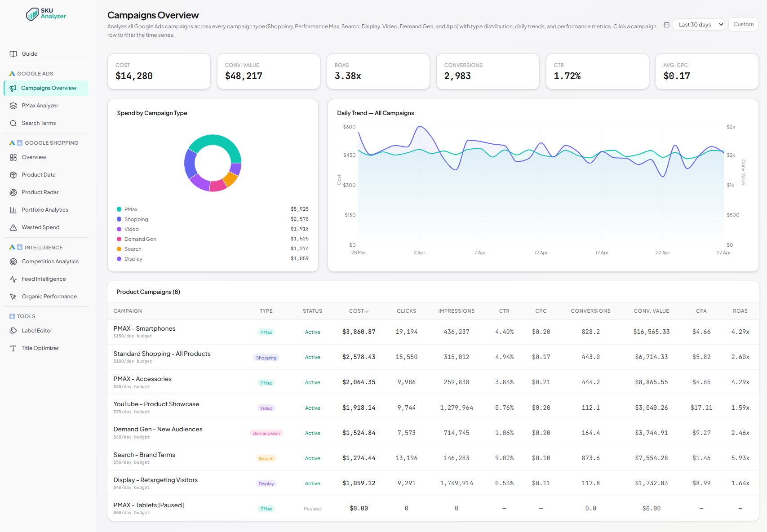The height and width of the screenshot is (532, 767).
Task: Click the Paused status text
Action: coord(312,509)
